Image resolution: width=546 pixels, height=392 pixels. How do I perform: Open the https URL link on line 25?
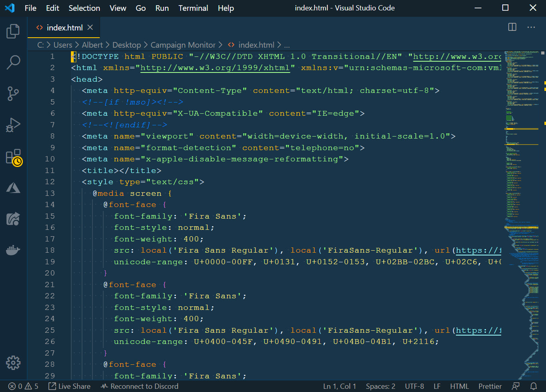[478, 330]
